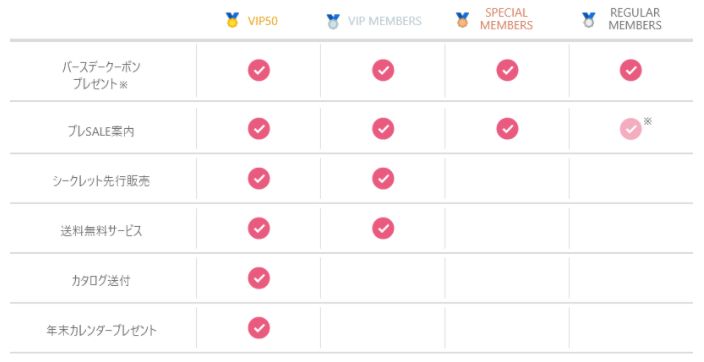Click the silver VIP MEMBERS medal icon
The height and width of the screenshot is (362, 704).
(333, 21)
